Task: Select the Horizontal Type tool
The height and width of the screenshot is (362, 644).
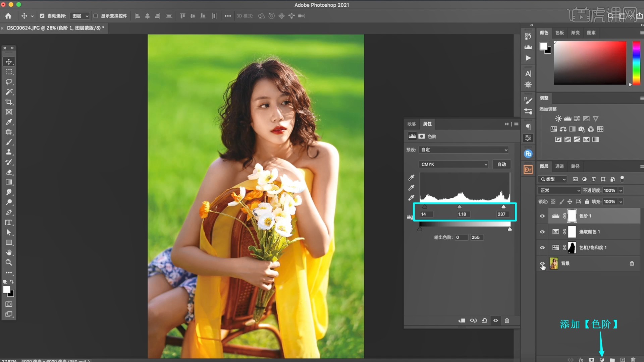Action: point(9,223)
